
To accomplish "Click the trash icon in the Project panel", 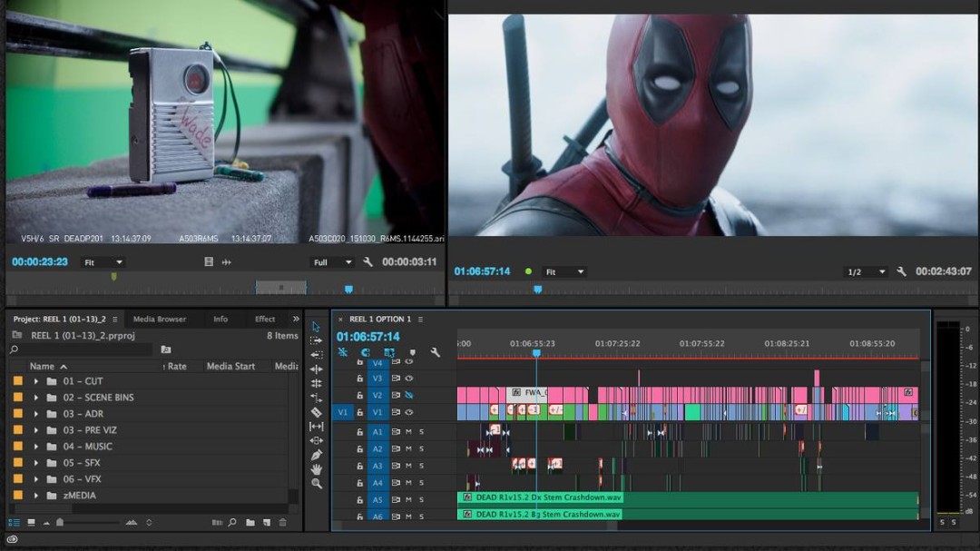I will click(x=283, y=522).
